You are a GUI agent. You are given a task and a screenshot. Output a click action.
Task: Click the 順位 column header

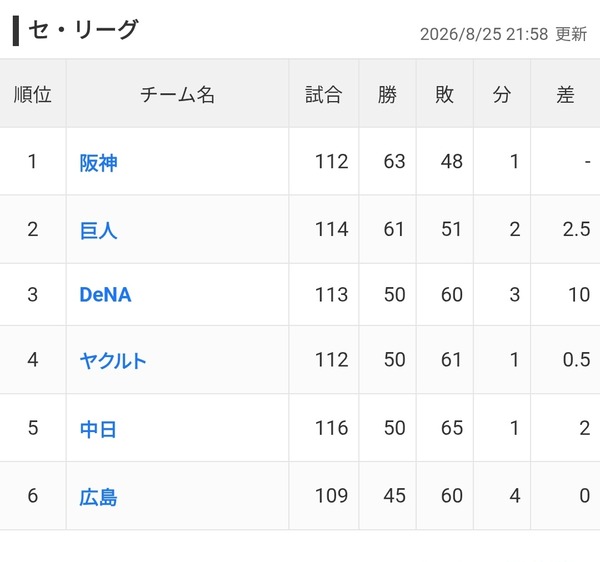coord(33,94)
